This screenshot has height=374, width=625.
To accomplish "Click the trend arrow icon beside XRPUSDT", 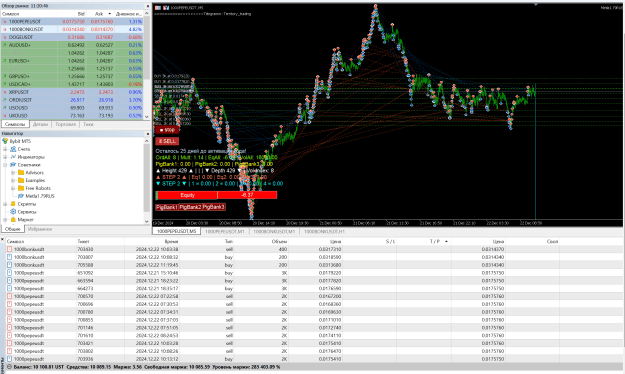I will [x=5, y=92].
